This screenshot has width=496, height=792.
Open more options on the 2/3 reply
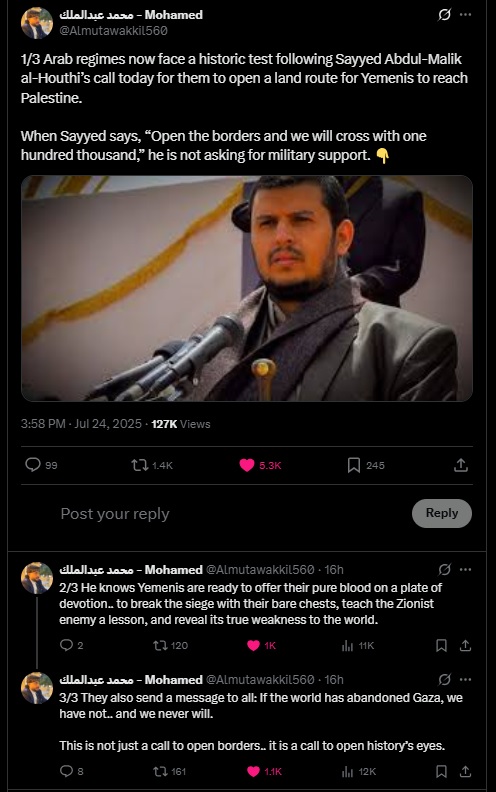click(465, 569)
